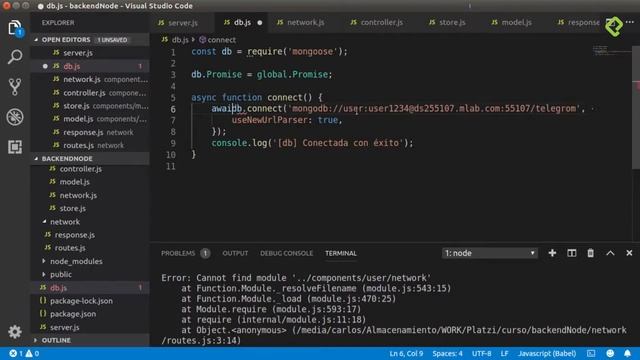The height and width of the screenshot is (360, 640).
Task: Open the PROBLEMS panel tab
Action: click(178, 253)
